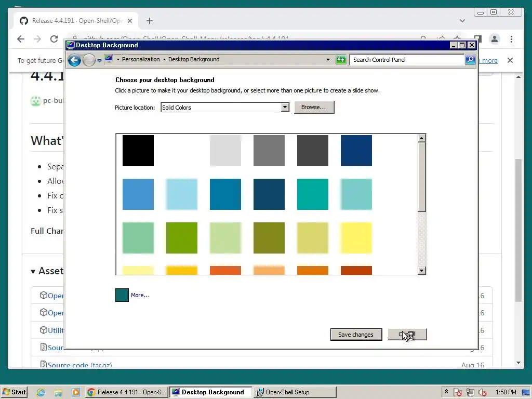Click the Start button on taskbar
Image resolution: width=532 pixels, height=399 pixels.
coord(14,392)
